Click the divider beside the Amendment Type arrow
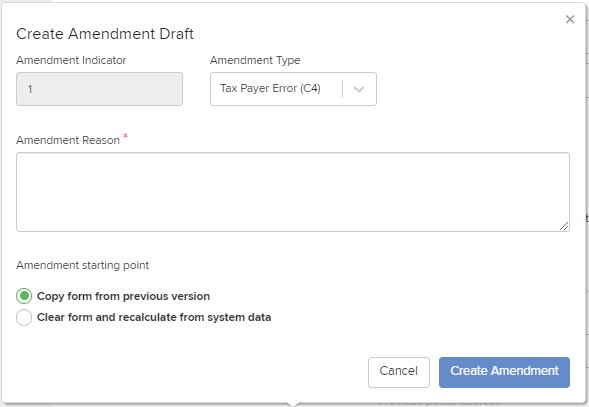The image size is (589, 407). 343,89
